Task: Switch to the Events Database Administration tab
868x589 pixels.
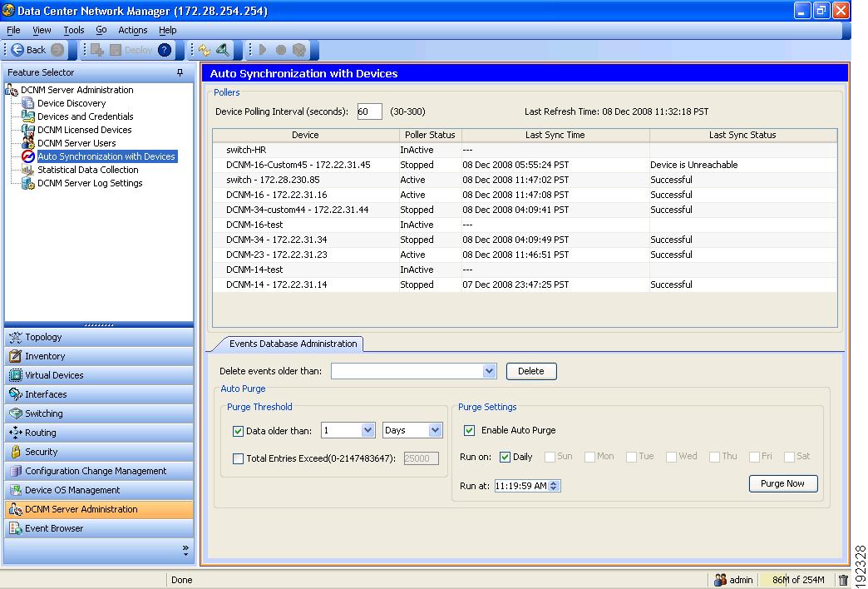Action: coord(292,344)
